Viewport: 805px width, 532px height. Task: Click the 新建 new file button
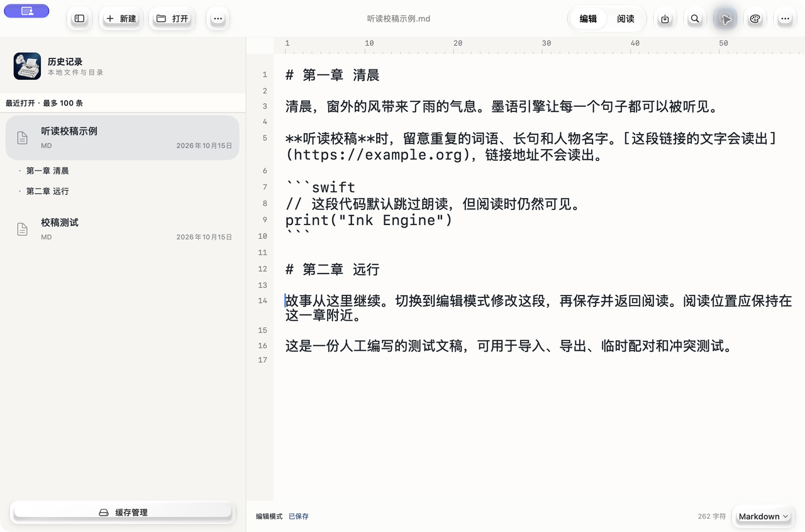pos(121,19)
